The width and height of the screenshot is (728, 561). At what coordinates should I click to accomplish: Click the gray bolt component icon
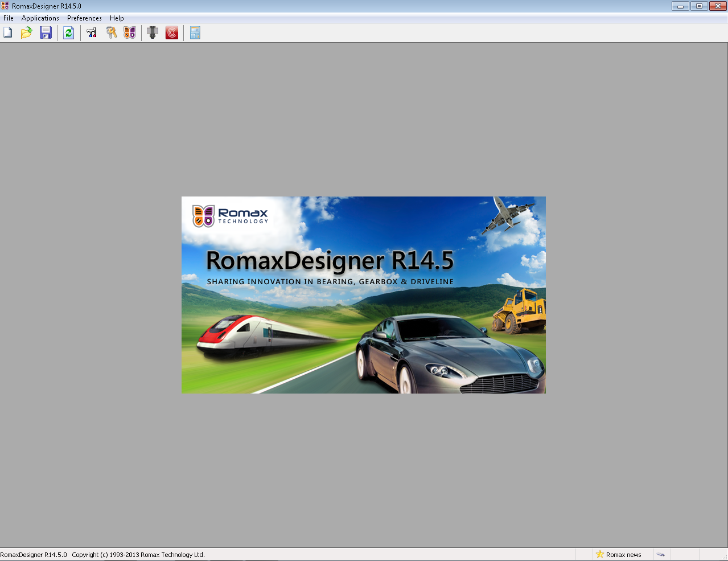153,33
